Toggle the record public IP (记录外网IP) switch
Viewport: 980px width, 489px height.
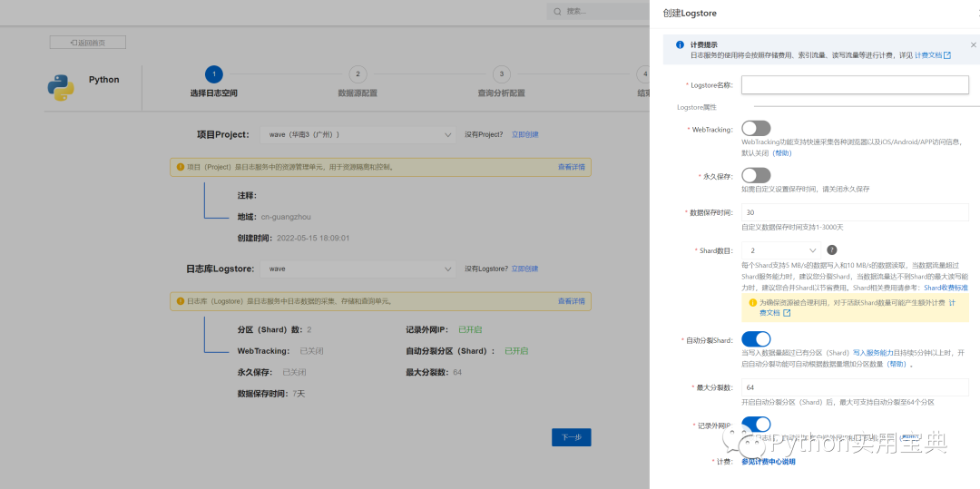point(756,425)
